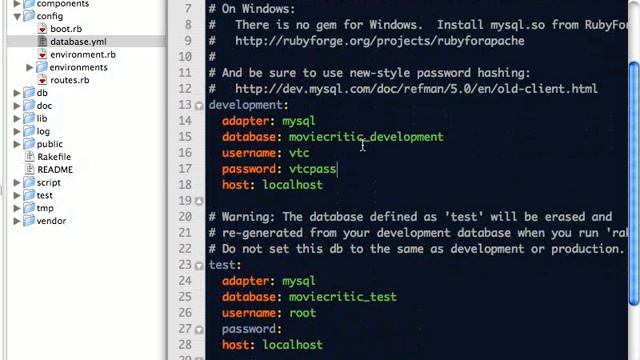Click 'development:' key on line 13
Viewport: 640px width, 360px height.
pos(249,104)
